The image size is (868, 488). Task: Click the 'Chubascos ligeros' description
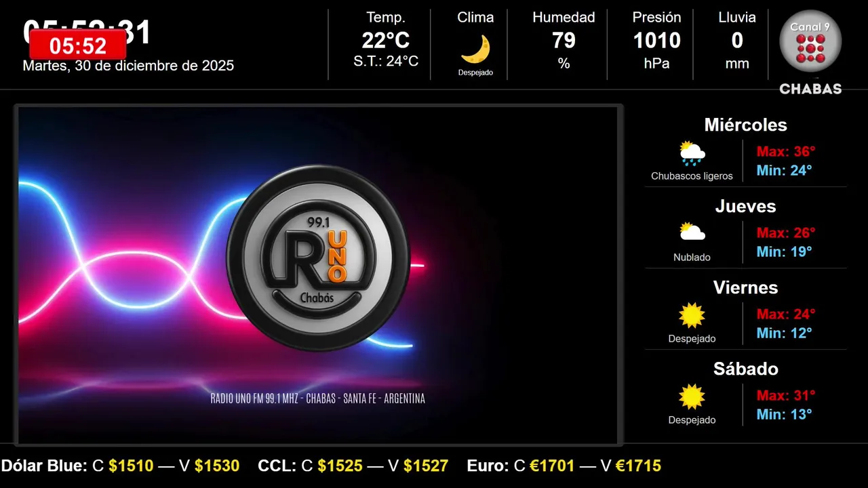[692, 176]
